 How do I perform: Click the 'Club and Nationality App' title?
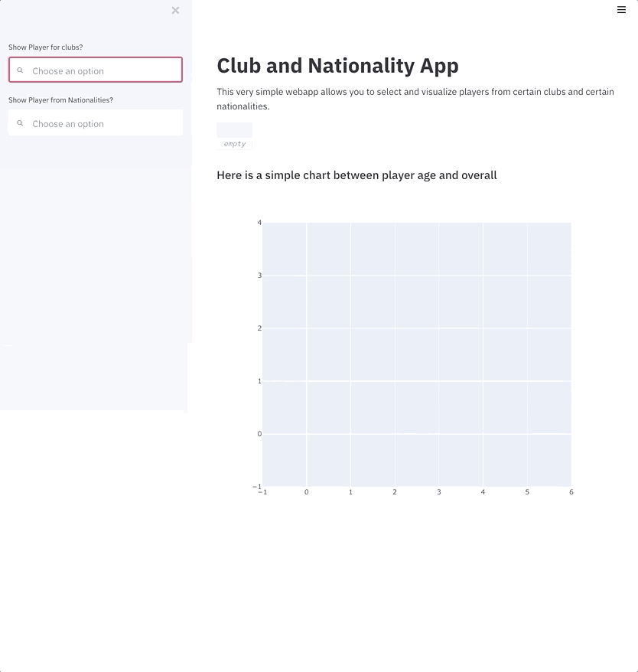pyautogui.click(x=337, y=66)
